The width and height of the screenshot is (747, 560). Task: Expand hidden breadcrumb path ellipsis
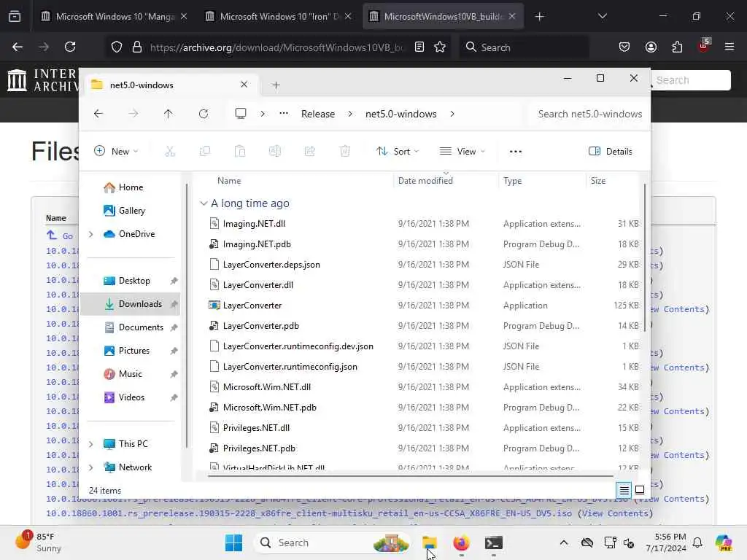click(x=284, y=113)
